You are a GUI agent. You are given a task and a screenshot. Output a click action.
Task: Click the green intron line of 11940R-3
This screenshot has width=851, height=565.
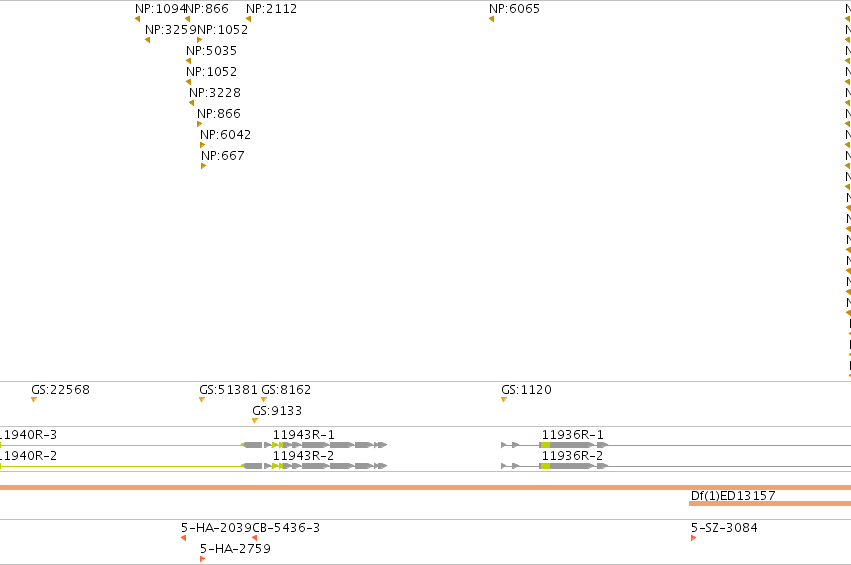tap(121, 445)
